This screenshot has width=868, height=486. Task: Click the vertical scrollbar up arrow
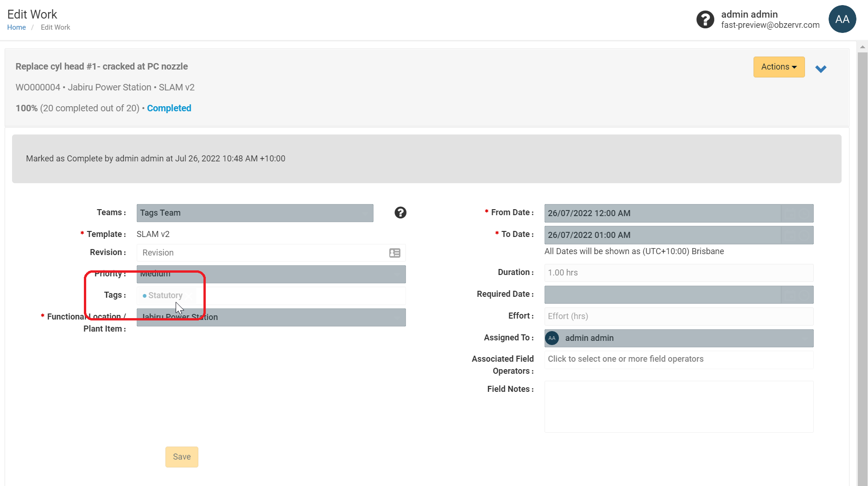[x=862, y=46]
